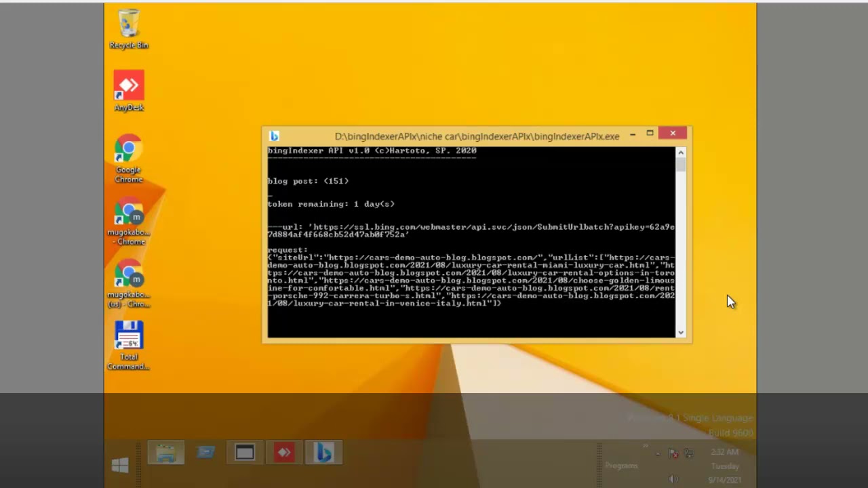Switch to AnyDesk on the taskbar

(x=284, y=453)
